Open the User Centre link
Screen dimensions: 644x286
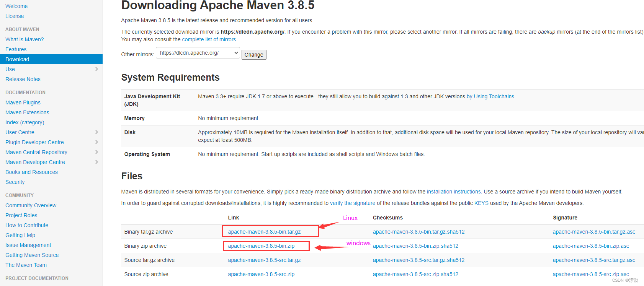point(20,132)
